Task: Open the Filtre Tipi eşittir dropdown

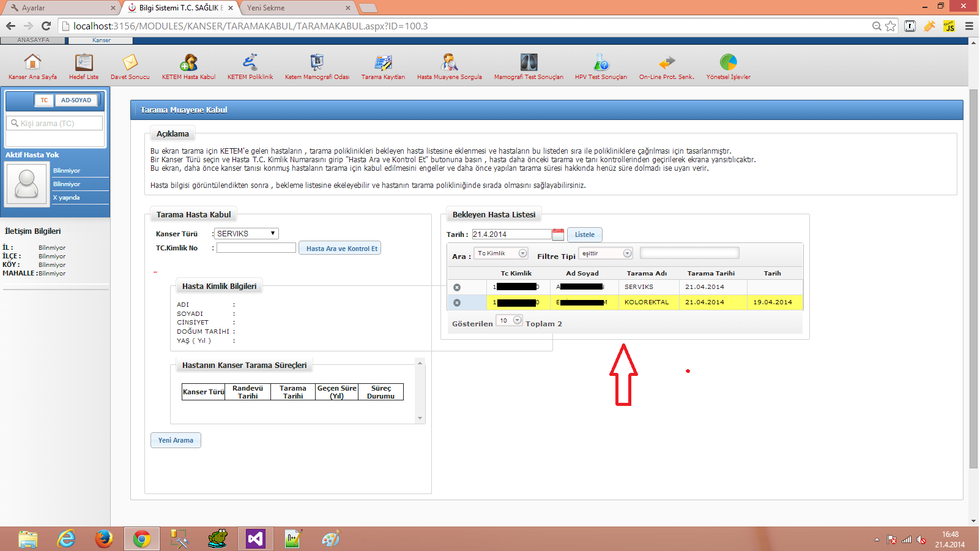Action: tap(606, 253)
